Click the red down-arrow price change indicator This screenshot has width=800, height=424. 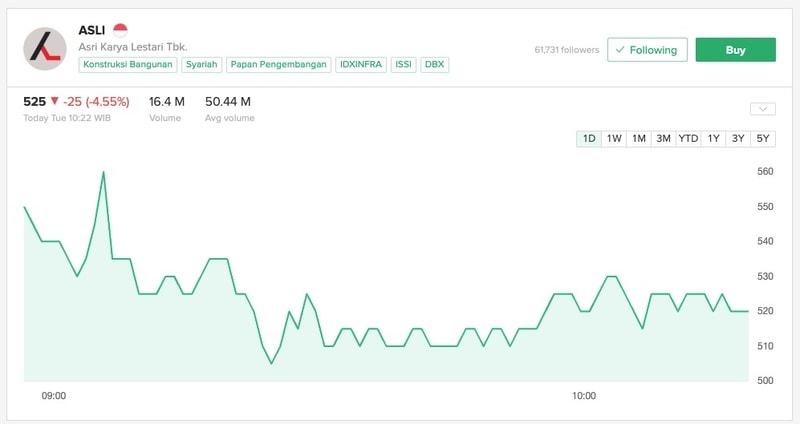click(x=55, y=101)
